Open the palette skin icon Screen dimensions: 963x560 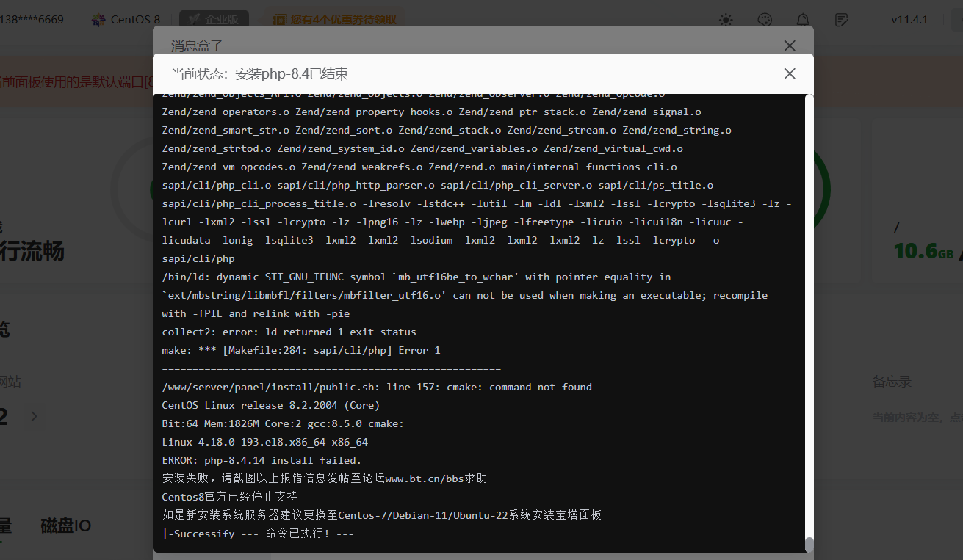point(765,20)
